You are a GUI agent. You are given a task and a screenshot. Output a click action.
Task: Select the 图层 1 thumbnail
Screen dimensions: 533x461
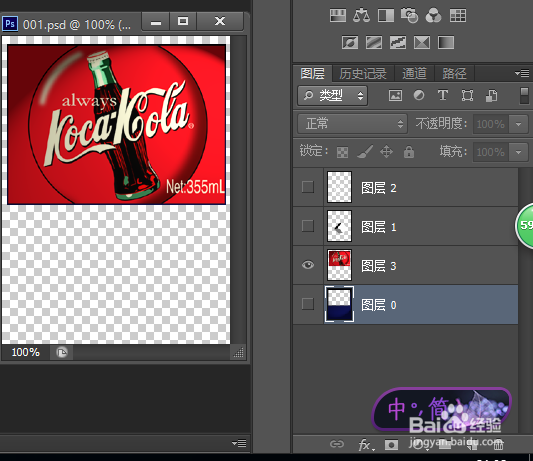pos(339,226)
